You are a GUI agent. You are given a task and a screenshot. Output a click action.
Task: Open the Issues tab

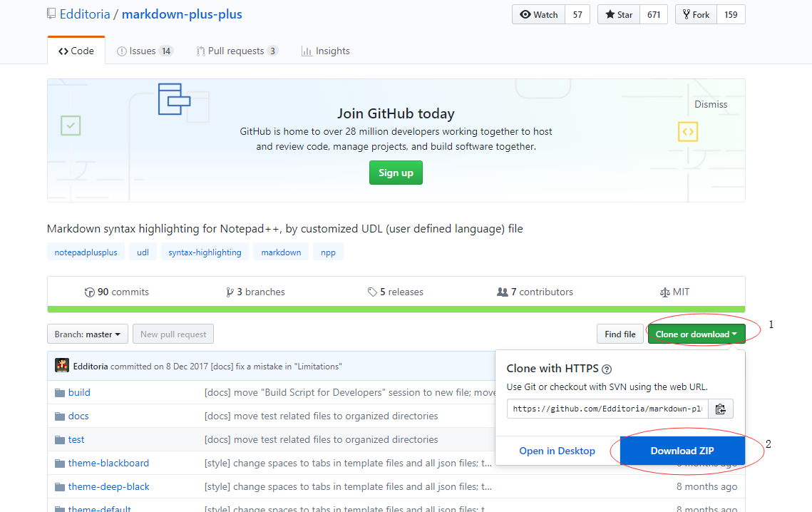point(145,51)
